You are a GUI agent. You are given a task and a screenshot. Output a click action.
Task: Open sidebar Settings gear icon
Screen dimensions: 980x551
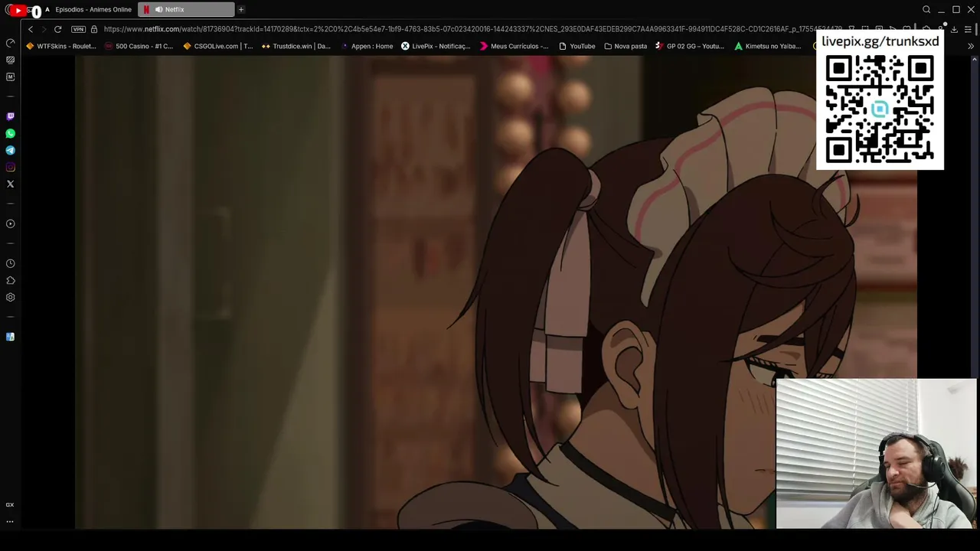point(10,297)
